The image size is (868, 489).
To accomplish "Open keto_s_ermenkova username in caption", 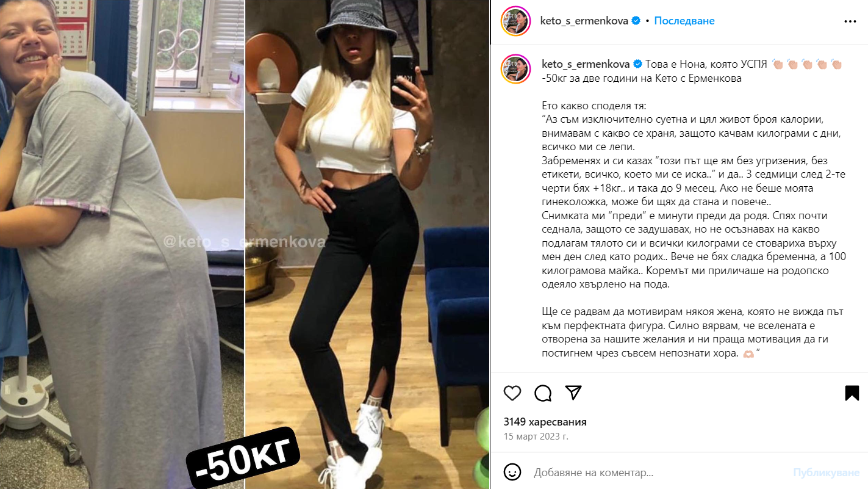I will [x=586, y=63].
